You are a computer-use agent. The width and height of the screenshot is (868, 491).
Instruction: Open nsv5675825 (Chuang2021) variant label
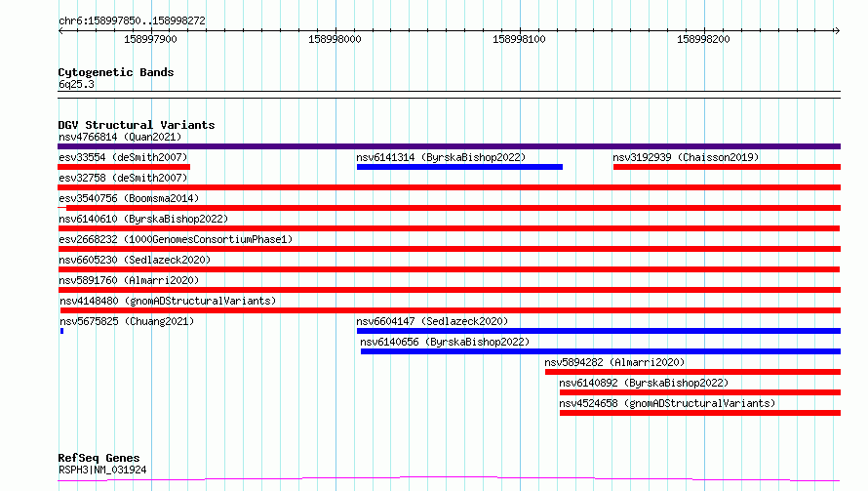[x=127, y=321]
